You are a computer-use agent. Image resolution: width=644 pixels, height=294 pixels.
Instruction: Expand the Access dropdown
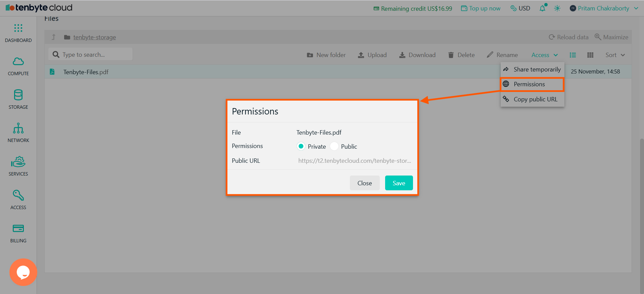point(544,55)
